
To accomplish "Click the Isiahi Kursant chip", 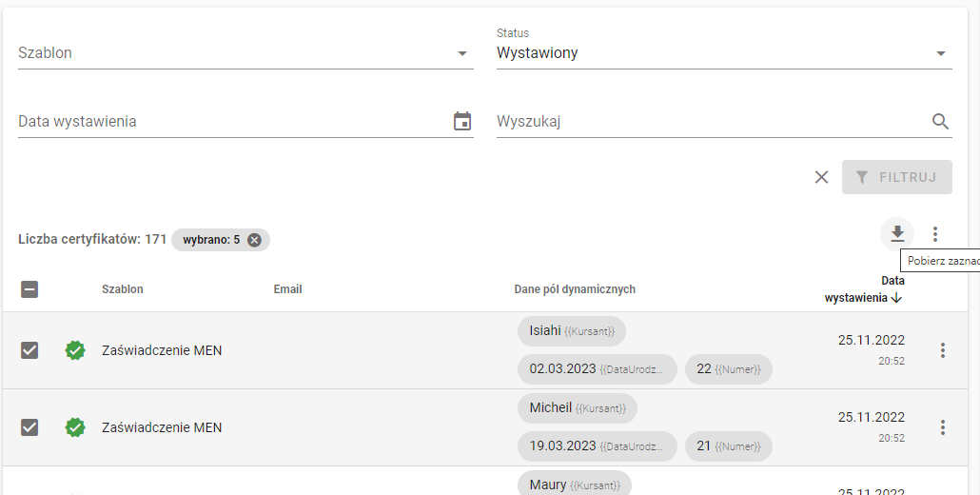I will [571, 330].
